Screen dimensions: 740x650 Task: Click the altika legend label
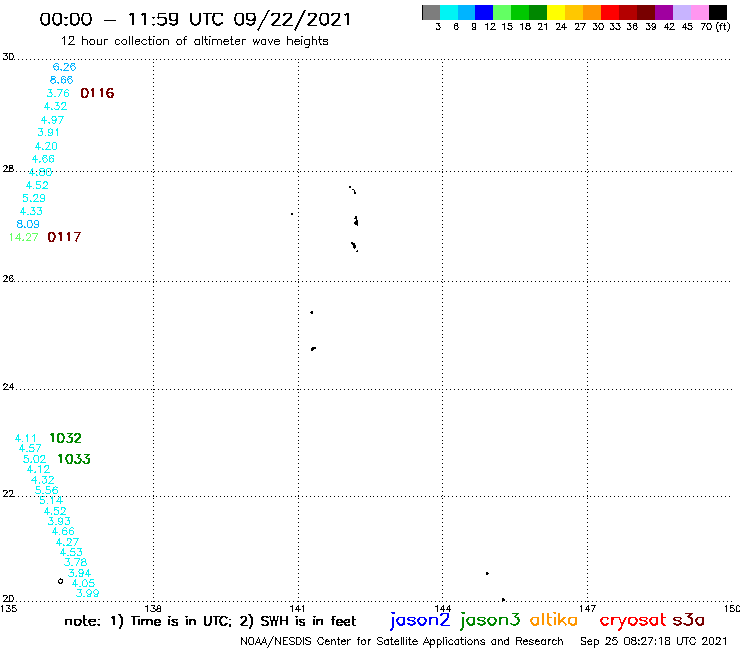554,619
